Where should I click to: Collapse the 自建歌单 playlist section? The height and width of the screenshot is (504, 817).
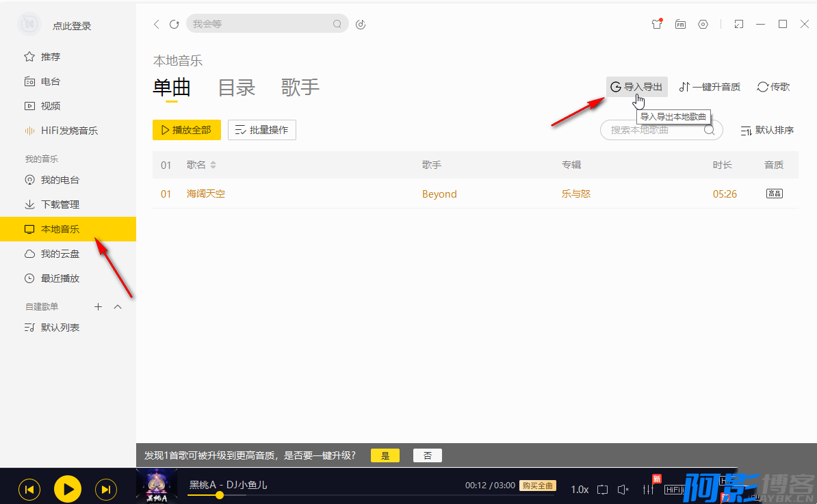(x=118, y=307)
